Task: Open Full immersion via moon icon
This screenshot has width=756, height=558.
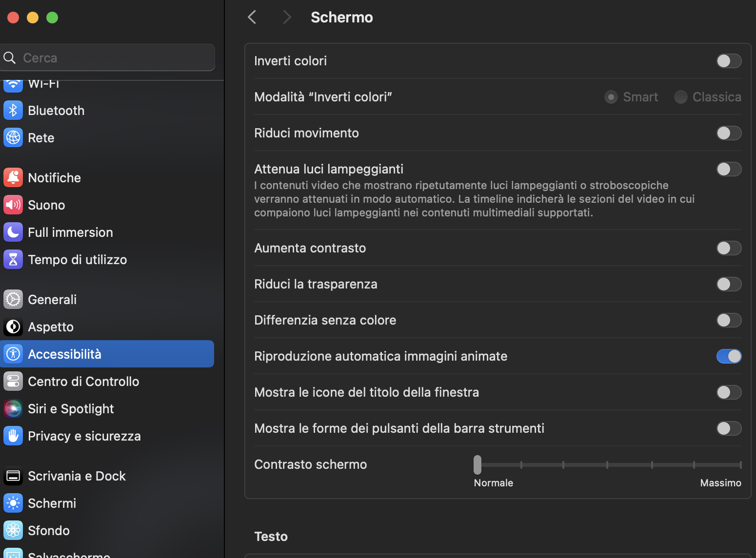Action: (13, 232)
